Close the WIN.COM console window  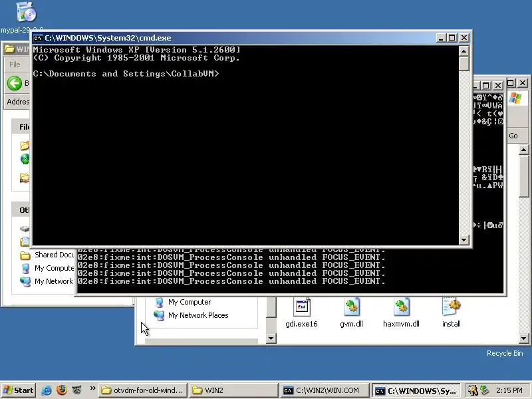click(x=498, y=85)
